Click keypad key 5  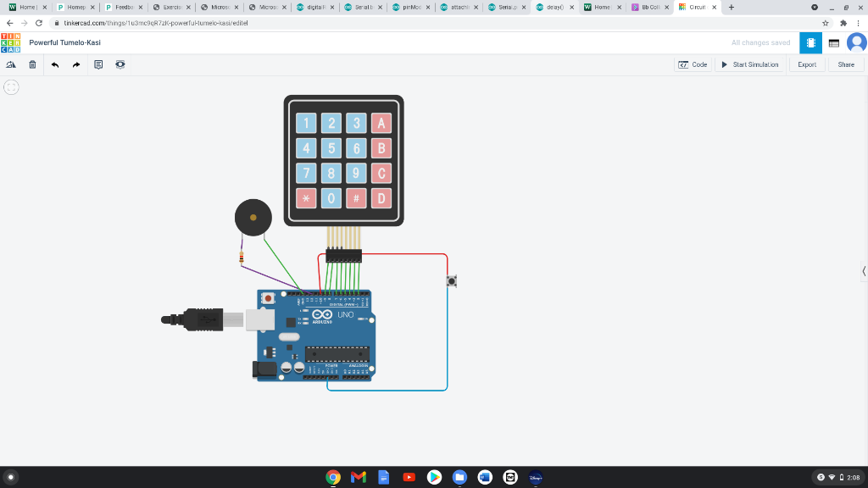(x=331, y=148)
